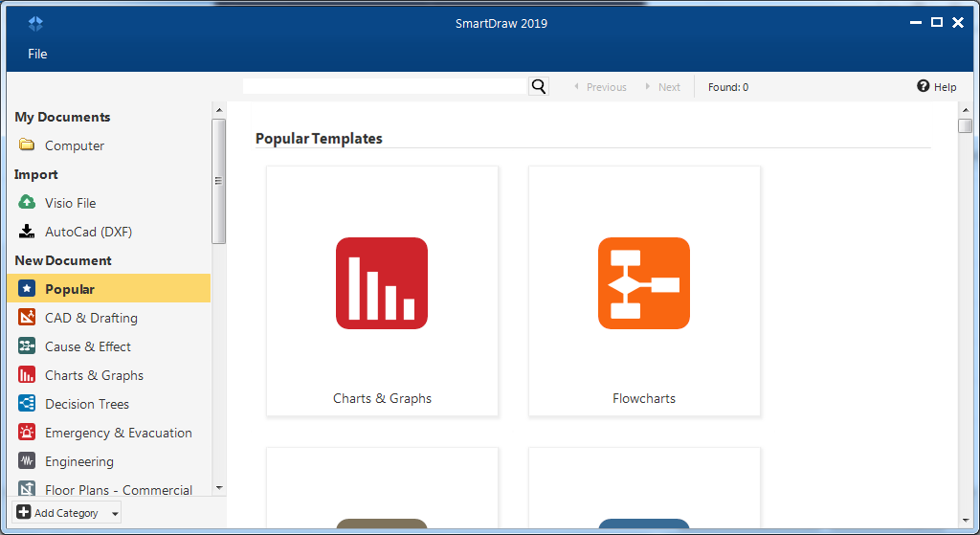Screen dimensions: 980x535
Task: Select CAD & Drafting category
Action: 91,318
